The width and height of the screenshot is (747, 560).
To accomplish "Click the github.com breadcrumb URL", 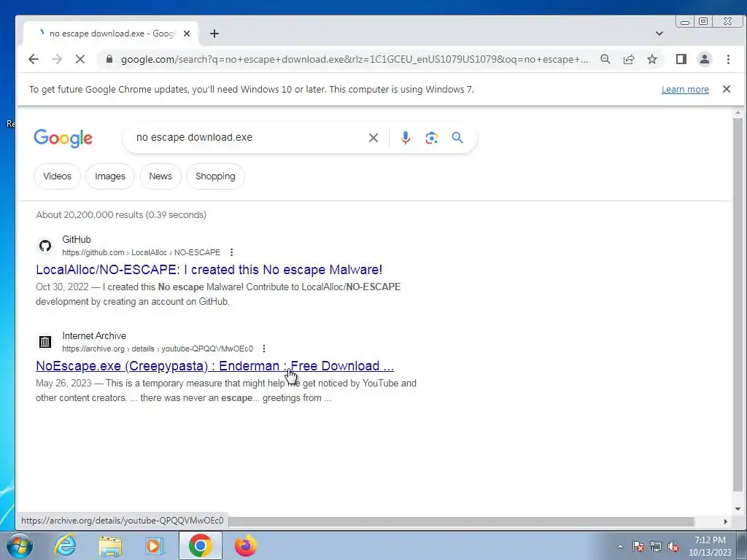I will (142, 252).
